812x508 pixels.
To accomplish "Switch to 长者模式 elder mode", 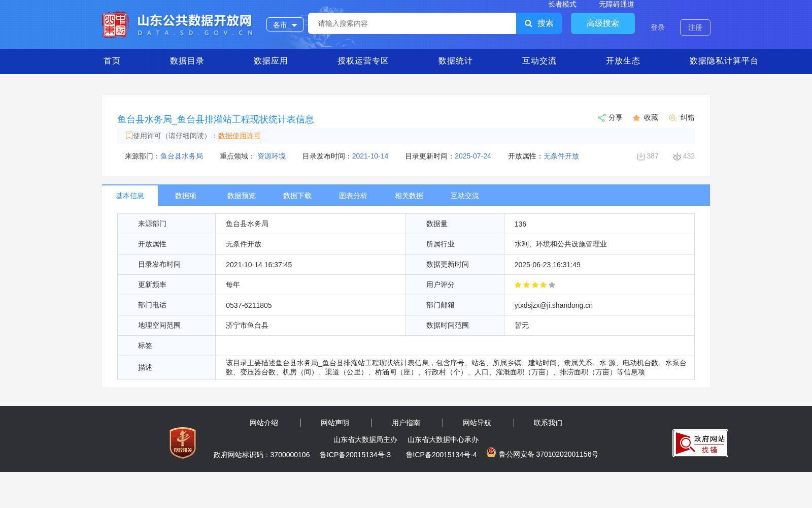I will [x=562, y=4].
